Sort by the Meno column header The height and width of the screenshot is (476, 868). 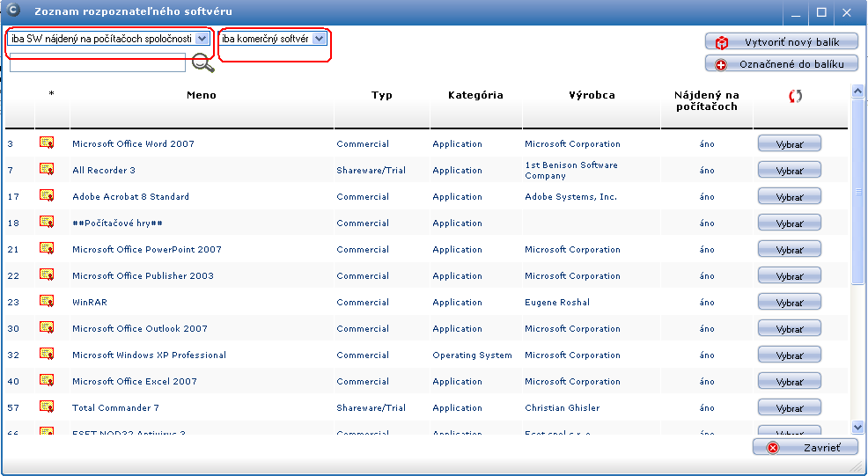pos(202,95)
